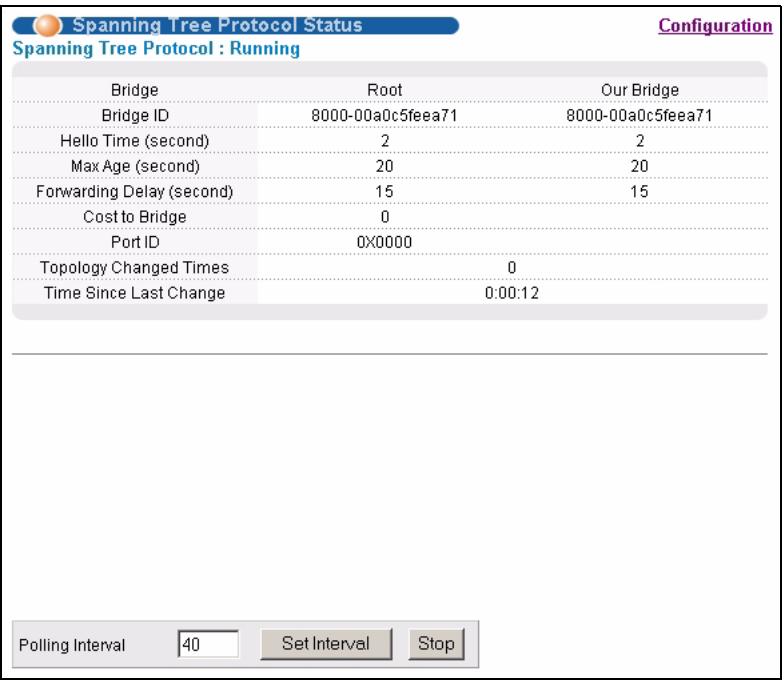
Task: Select the 'Spanning Tree Protocol Status' title
Action: 217,25
